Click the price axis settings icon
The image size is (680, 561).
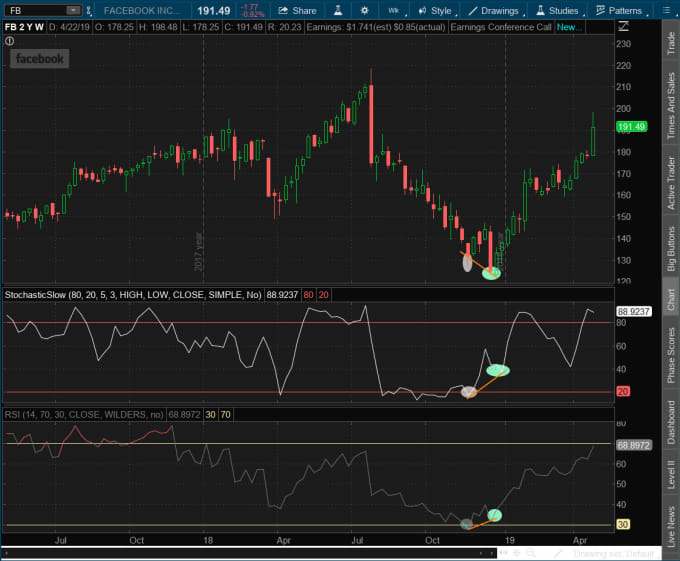tap(623, 27)
